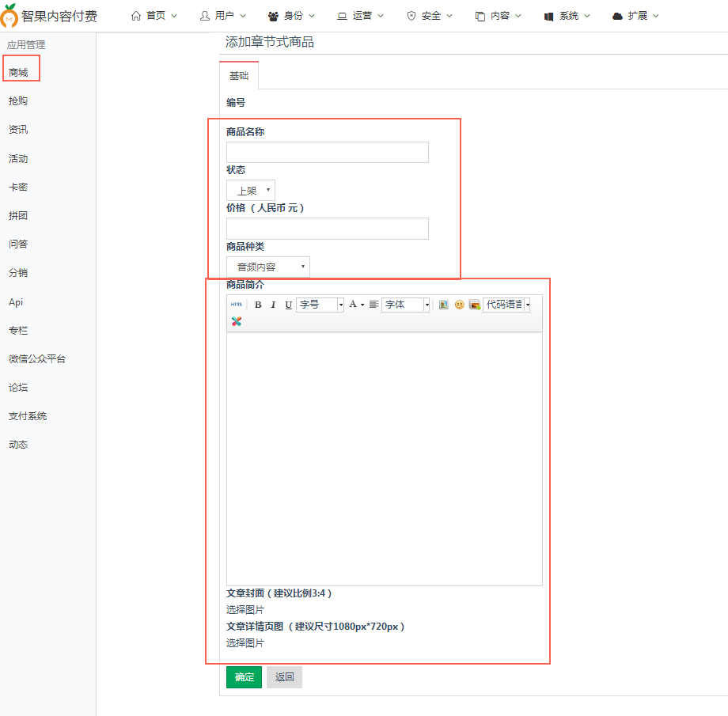Open the 字号 font size dropdown
The image size is (728, 716).
(320, 305)
